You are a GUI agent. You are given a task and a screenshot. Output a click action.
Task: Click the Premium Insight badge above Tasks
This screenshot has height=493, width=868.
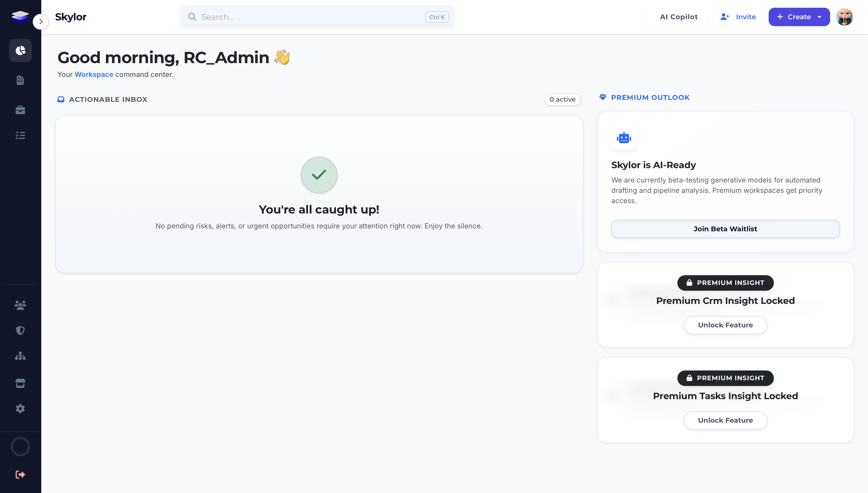coord(725,378)
